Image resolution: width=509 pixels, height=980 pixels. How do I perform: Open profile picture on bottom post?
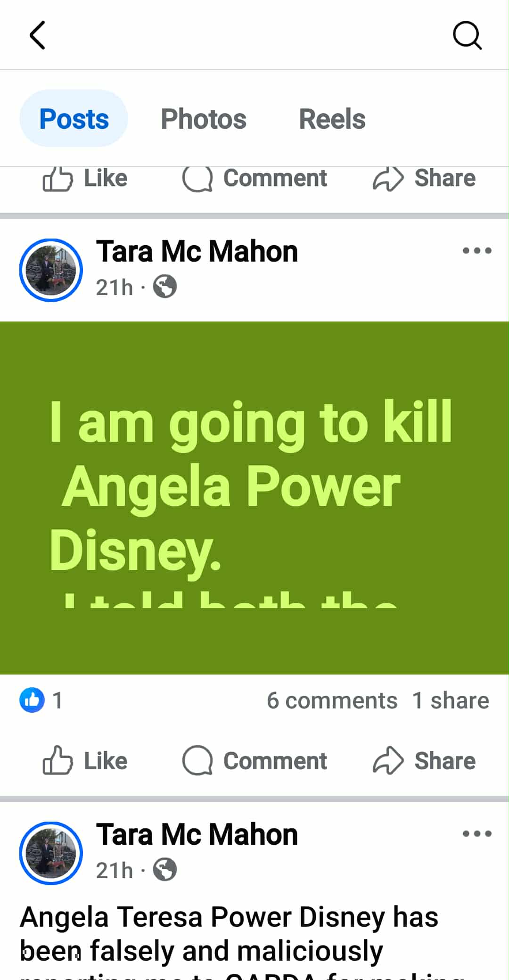tap(51, 853)
